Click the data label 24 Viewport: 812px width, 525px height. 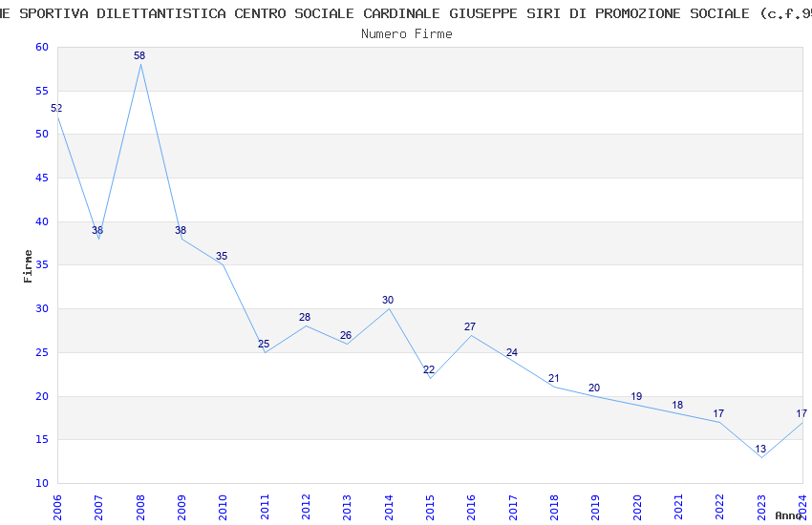(x=512, y=352)
